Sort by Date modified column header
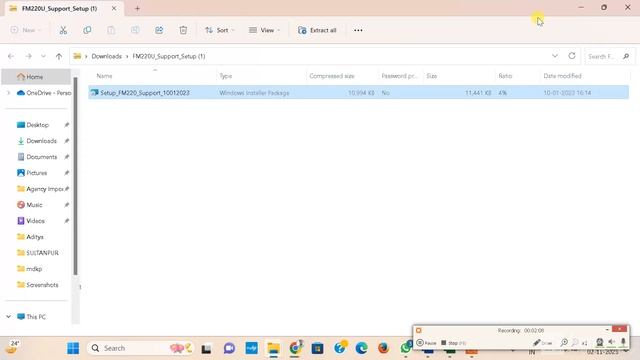This screenshot has width=640, height=360. (562, 76)
